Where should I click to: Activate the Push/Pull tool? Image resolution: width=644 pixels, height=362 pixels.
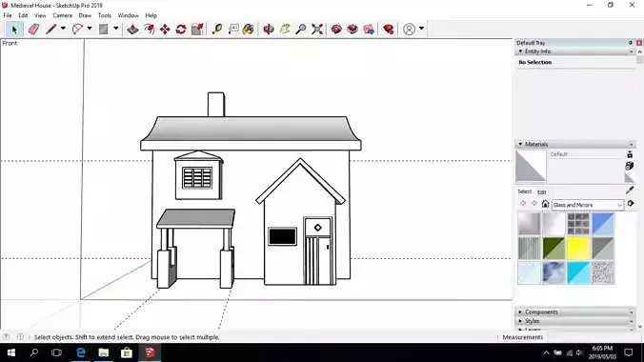pos(132,30)
